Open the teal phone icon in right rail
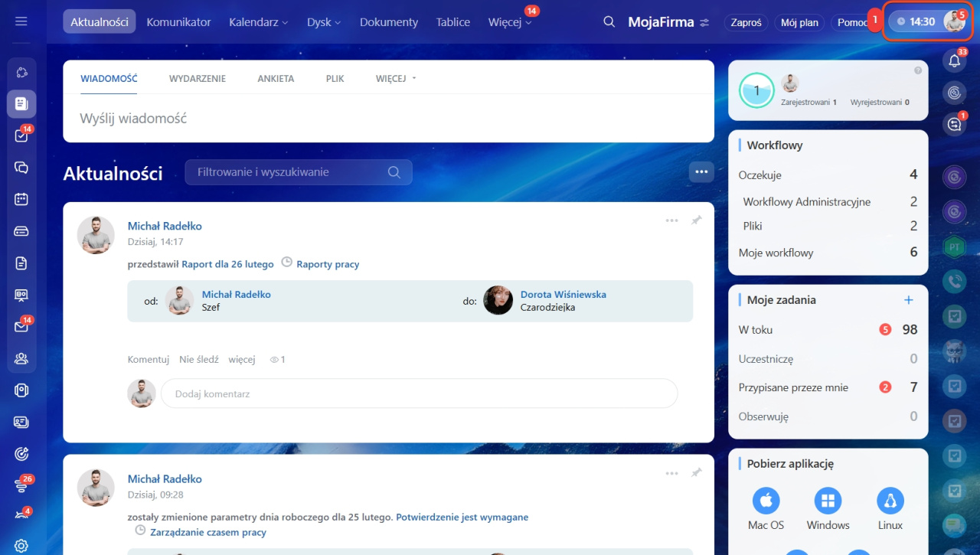Screen dimensions: 980x555 [954, 281]
